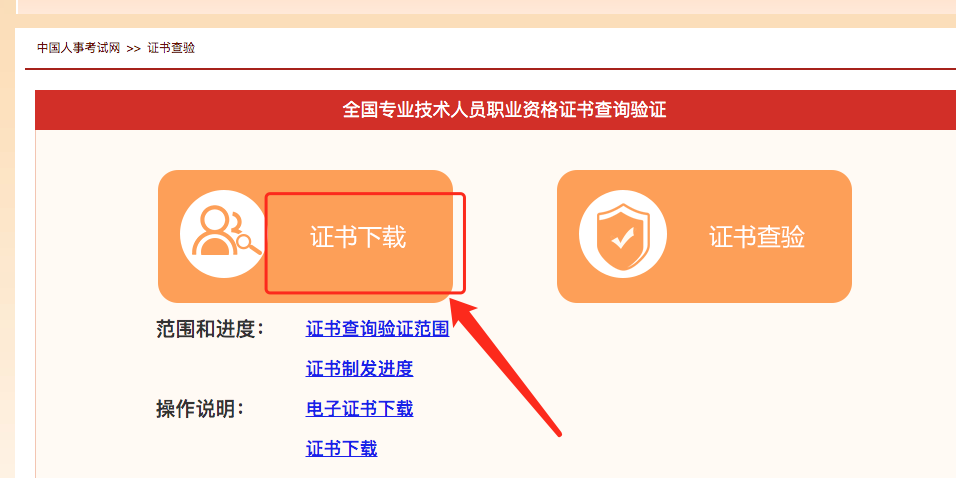Follow the 证书制发进度 link
956x478 pixels.
coord(359,369)
